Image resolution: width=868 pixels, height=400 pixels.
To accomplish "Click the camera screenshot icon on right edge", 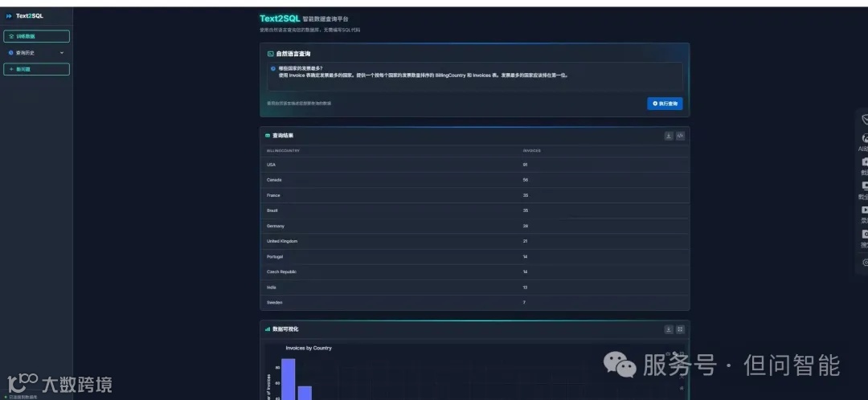I will click(865, 162).
